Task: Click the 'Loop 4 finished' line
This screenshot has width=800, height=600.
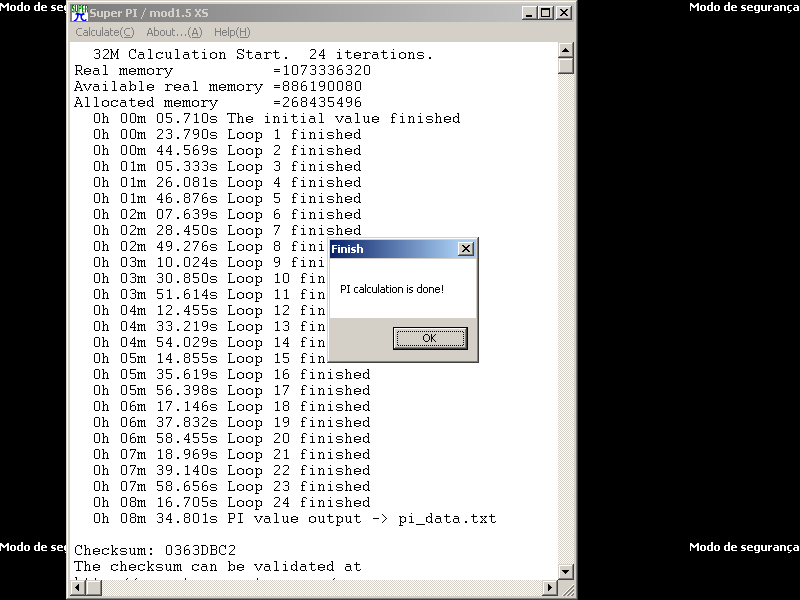Action: pyautogui.click(x=227, y=183)
